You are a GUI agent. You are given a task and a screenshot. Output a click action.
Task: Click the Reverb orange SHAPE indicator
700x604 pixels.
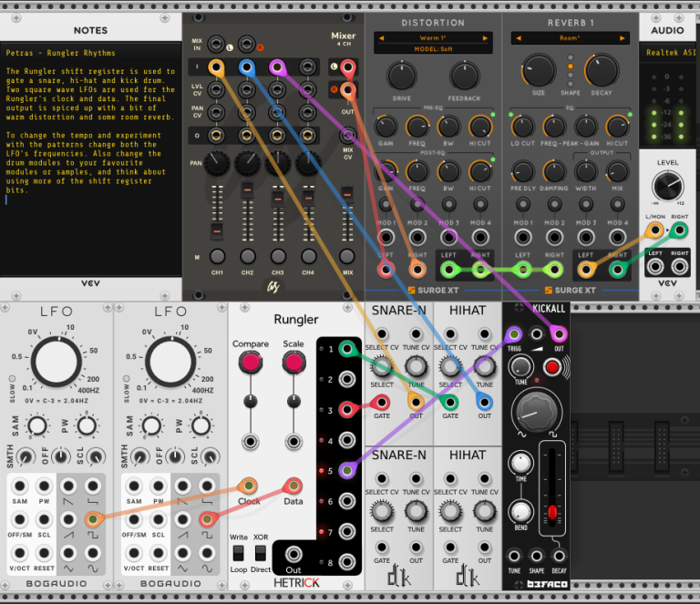click(x=570, y=67)
